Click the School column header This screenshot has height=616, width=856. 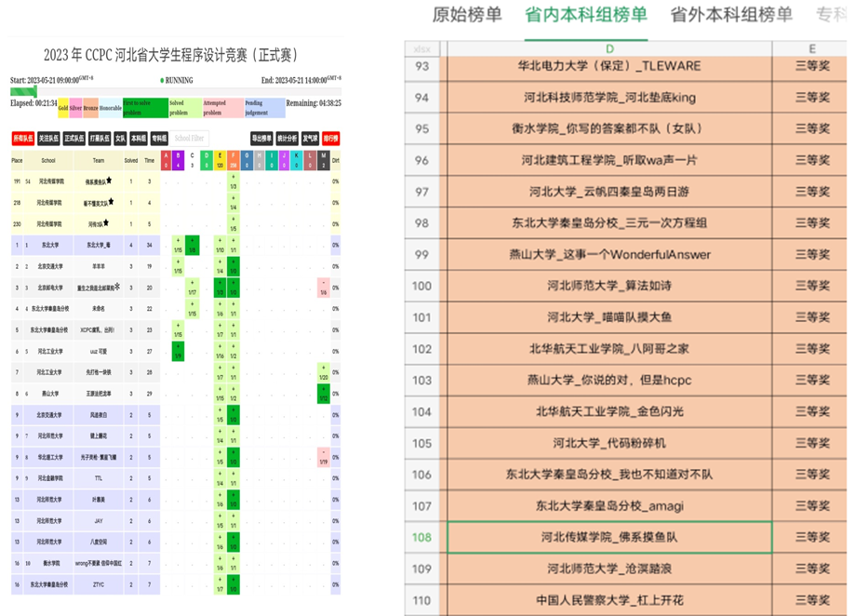pyautogui.click(x=48, y=161)
